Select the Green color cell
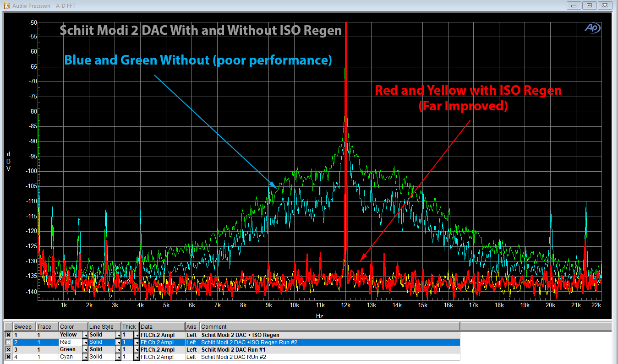 click(x=71, y=350)
